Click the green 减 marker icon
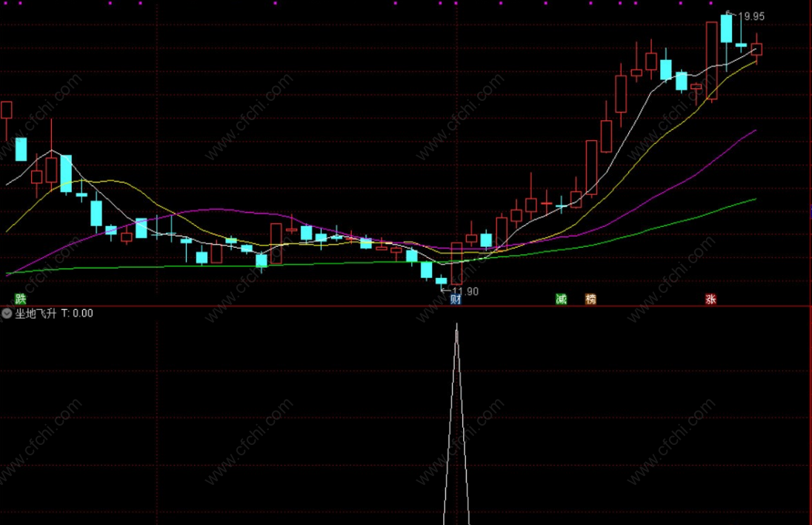Screen dimensions: 812x525 [x=562, y=299]
